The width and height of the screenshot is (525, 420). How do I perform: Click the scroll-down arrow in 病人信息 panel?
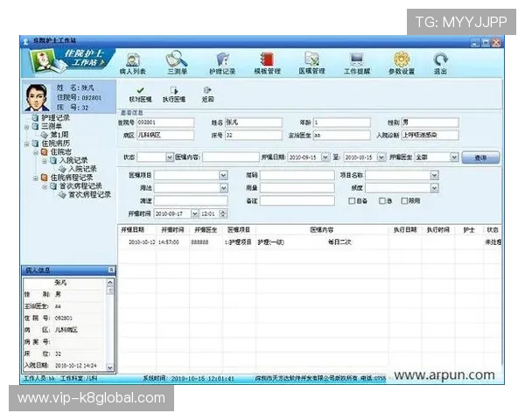pyautogui.click(x=110, y=367)
